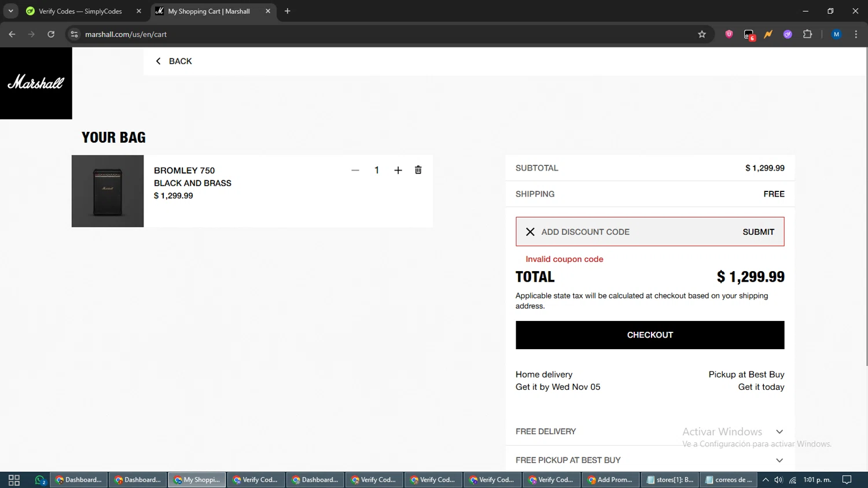The image size is (868, 488).
Task: Decrease Bromley 750 quantity with minus icon
Action: (x=355, y=170)
